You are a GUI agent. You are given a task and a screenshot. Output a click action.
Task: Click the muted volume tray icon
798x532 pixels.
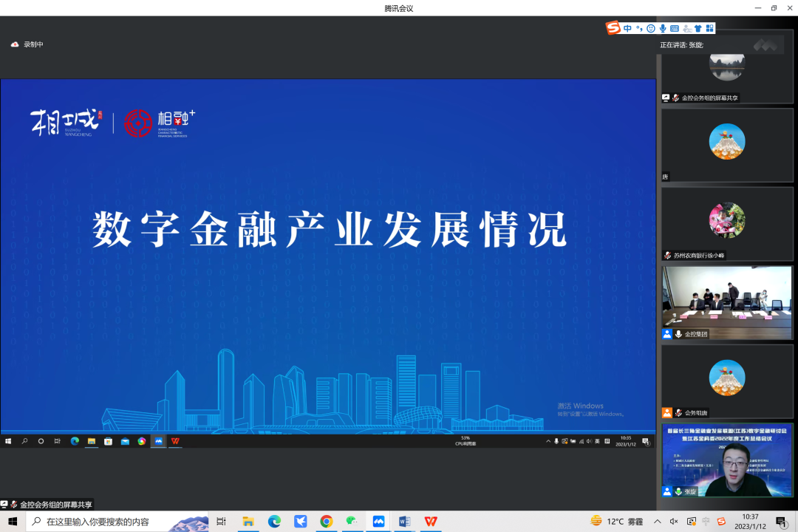click(x=674, y=522)
